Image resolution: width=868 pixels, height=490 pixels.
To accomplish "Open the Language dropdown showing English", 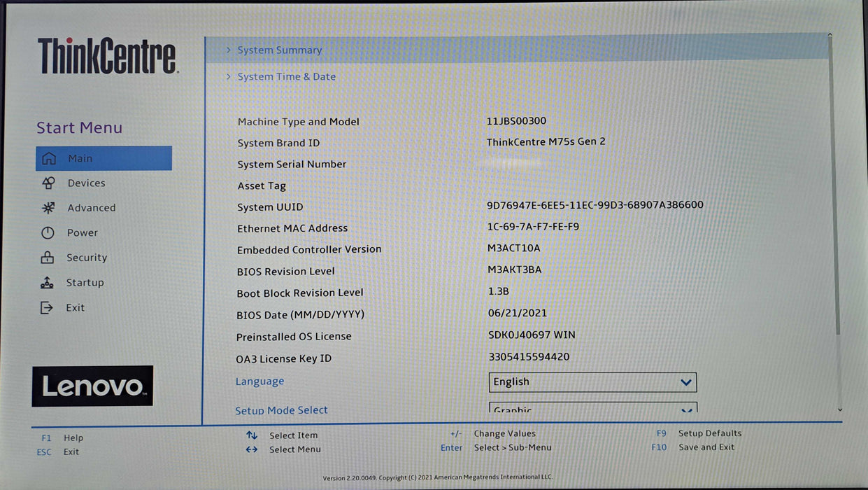I will pos(592,382).
